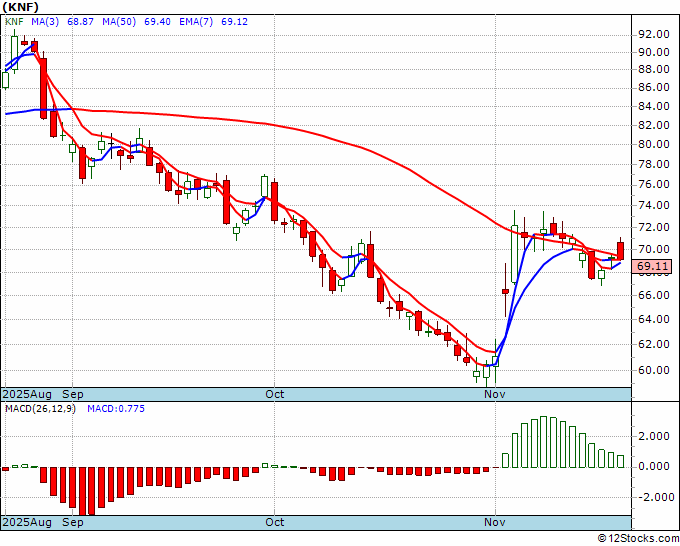Click the MA(50) legend label
The width and height of the screenshot is (680, 546).
pyautogui.click(x=119, y=21)
